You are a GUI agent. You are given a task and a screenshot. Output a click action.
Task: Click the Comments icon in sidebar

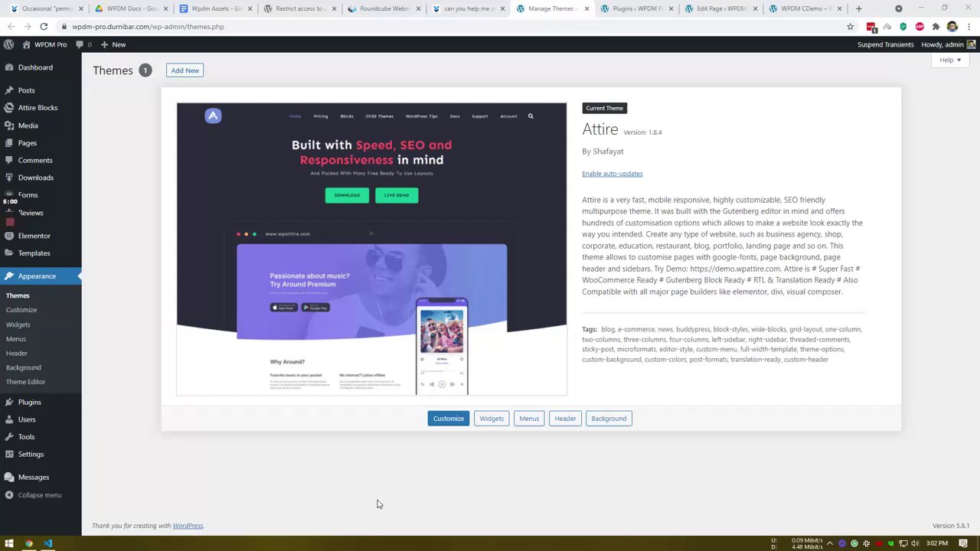9,161
